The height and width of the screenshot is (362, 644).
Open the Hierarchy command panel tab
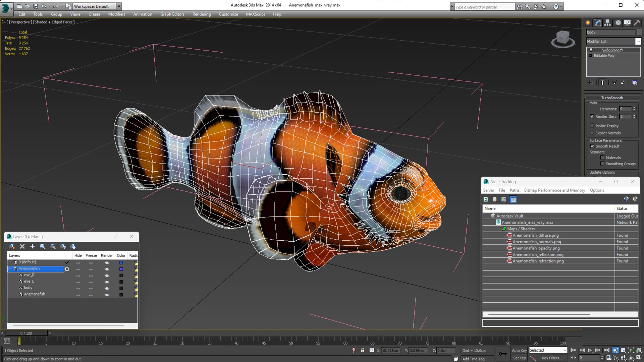point(607,23)
